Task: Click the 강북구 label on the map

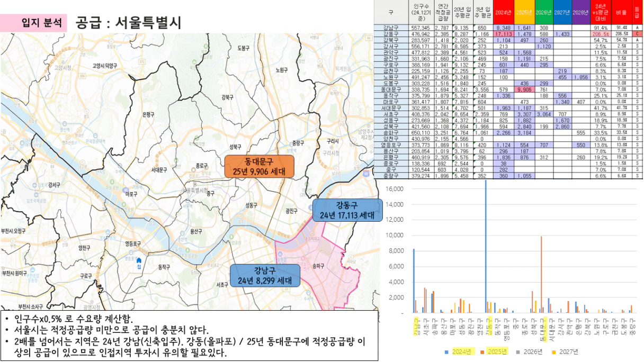Action: click(228, 97)
